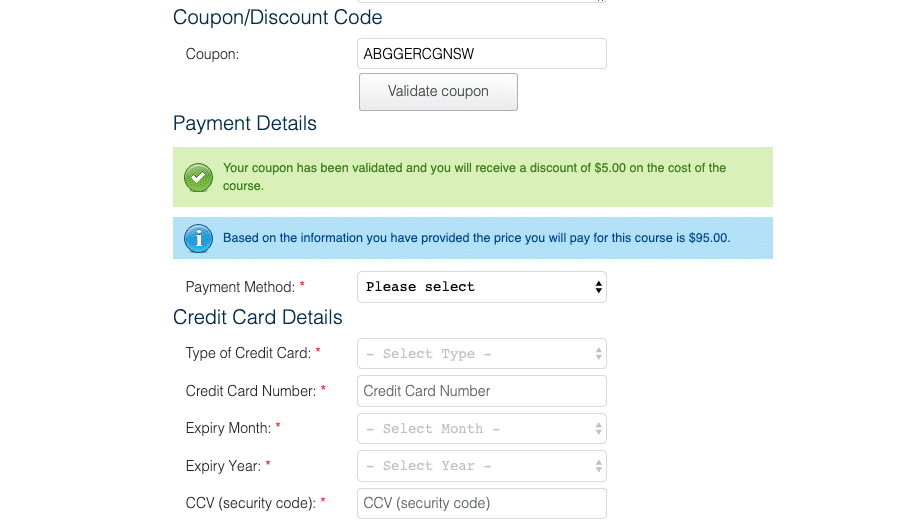Click the Coupon field label

212,54
